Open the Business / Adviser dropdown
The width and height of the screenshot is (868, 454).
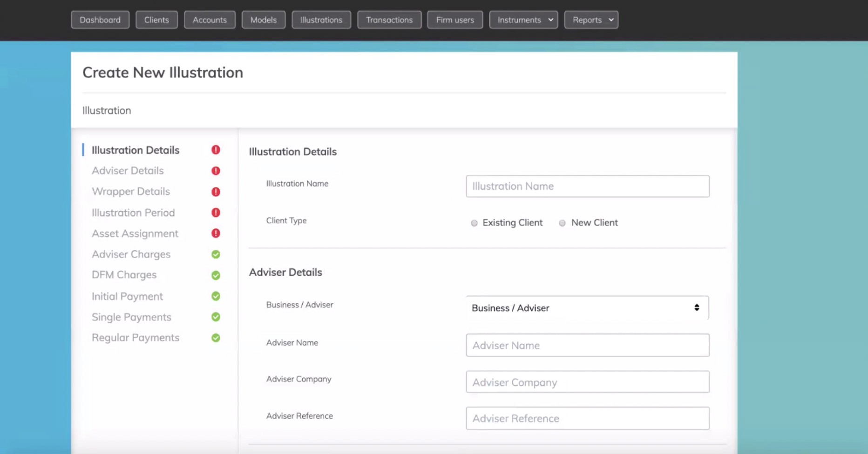pos(587,308)
